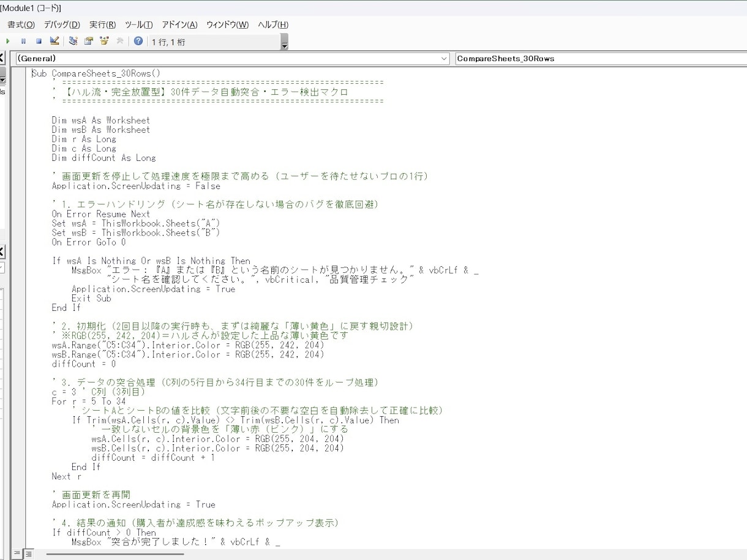Open the CompareSheets_30Rows procedure dropdown
747x560 pixels.
pyautogui.click(x=601, y=59)
